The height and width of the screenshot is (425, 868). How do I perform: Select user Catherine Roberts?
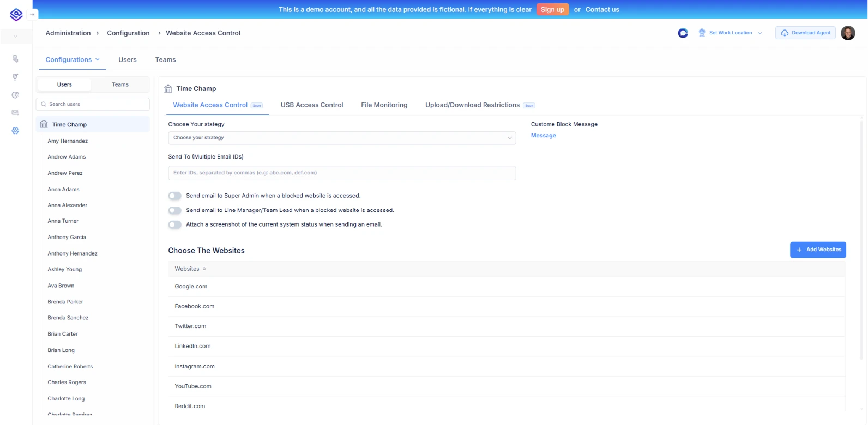point(70,367)
